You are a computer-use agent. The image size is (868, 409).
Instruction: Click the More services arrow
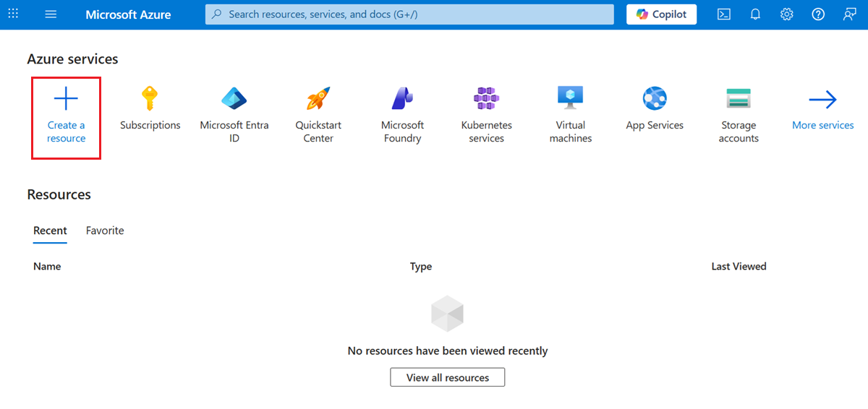click(823, 100)
